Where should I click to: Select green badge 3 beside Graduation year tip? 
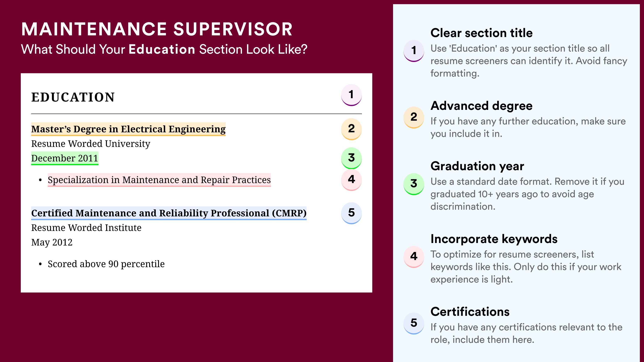414,184
